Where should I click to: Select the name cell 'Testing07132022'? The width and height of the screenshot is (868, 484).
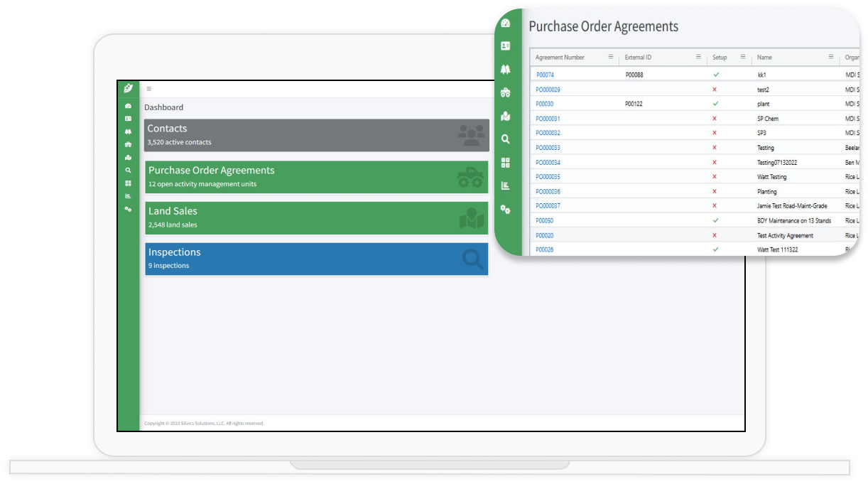777,163
